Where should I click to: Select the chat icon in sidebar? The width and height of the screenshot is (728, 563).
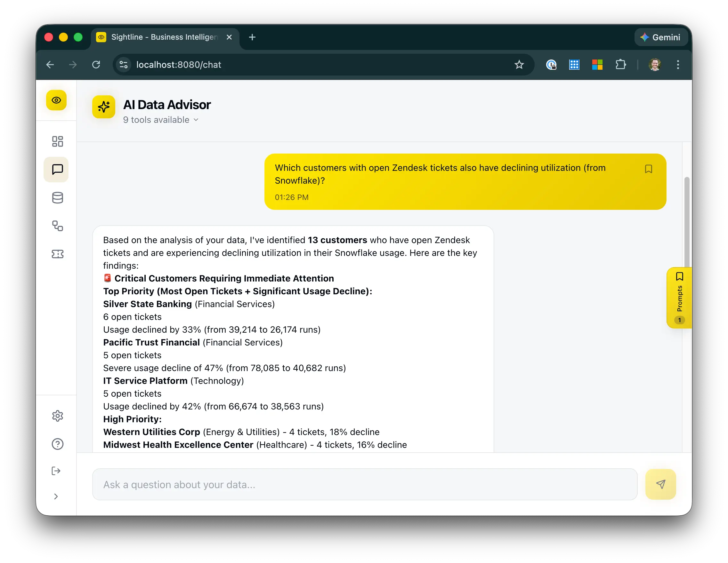tap(57, 170)
